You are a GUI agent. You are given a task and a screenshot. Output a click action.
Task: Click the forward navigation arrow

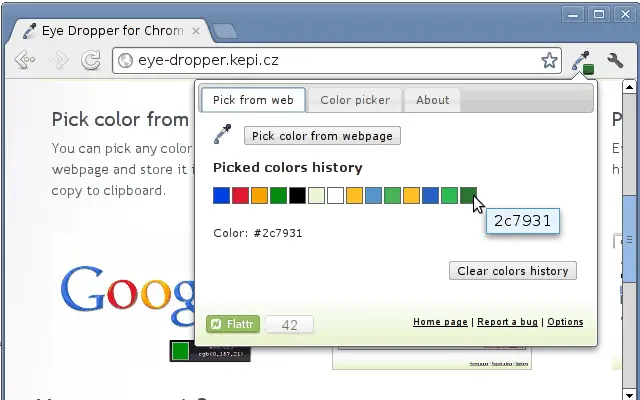point(58,60)
